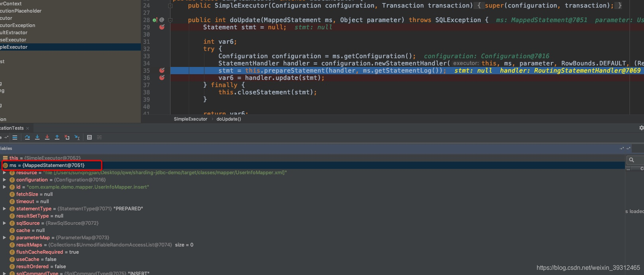Image resolution: width=644 pixels, height=275 pixels.
Task: Click the resource file path value
Action: coord(165,172)
